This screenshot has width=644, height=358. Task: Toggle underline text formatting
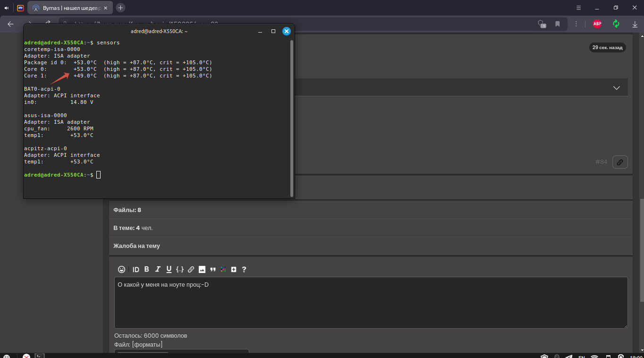point(169,269)
